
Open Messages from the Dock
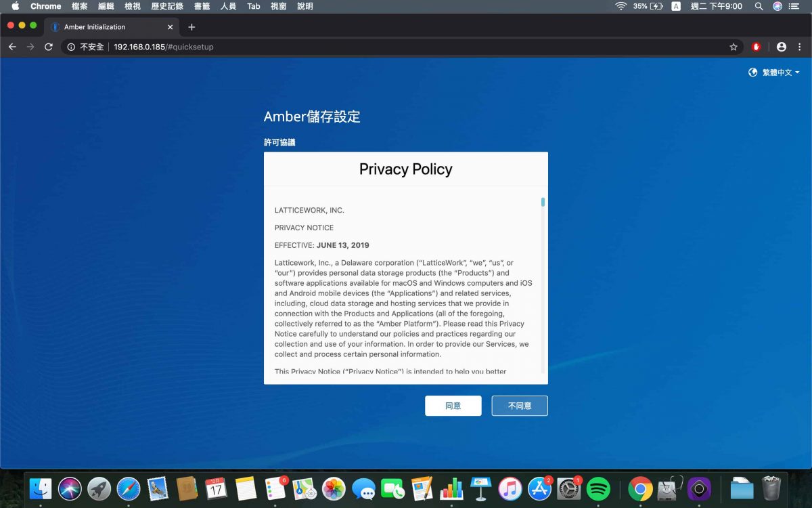point(363,488)
